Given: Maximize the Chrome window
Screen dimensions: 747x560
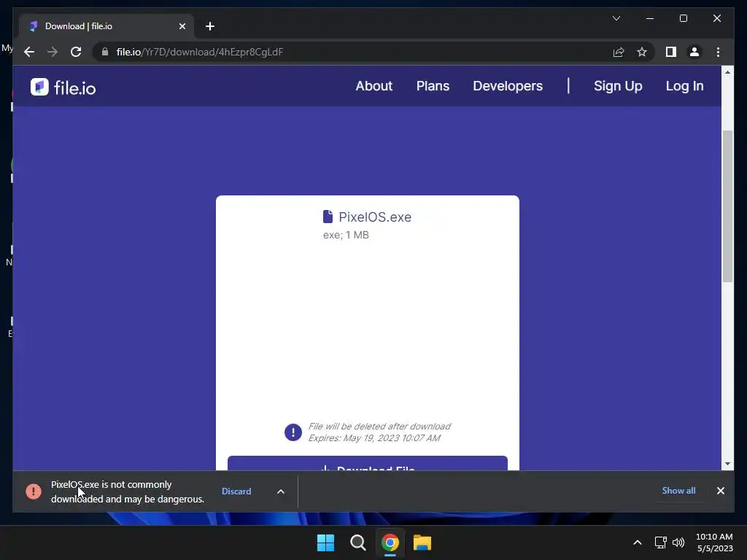Looking at the screenshot, I should tap(683, 18).
